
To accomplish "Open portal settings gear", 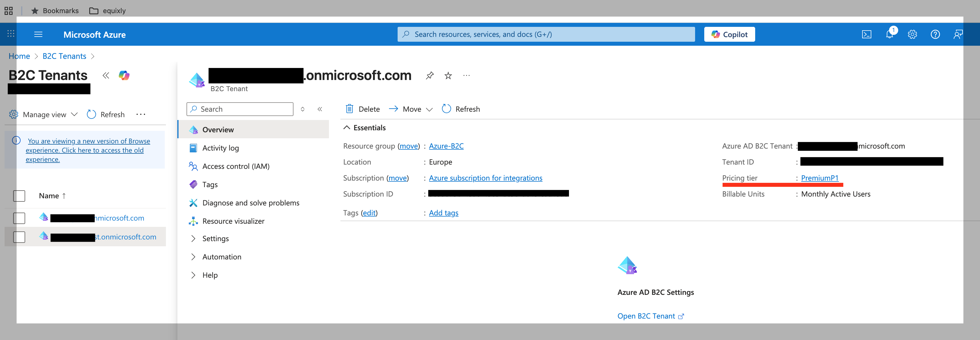I will tap(912, 35).
